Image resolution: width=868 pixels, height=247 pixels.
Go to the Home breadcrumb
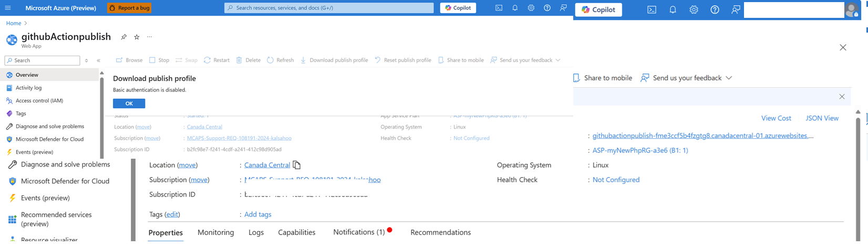coord(14,23)
